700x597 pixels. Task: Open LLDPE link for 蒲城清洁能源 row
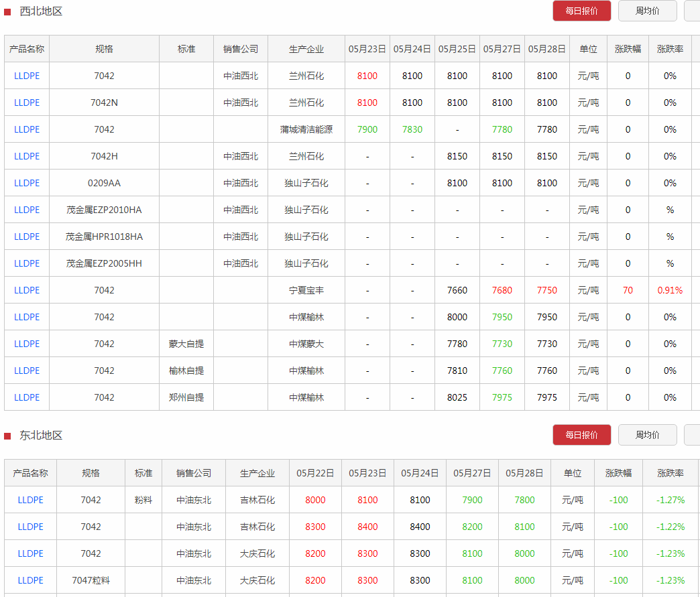pos(27,129)
